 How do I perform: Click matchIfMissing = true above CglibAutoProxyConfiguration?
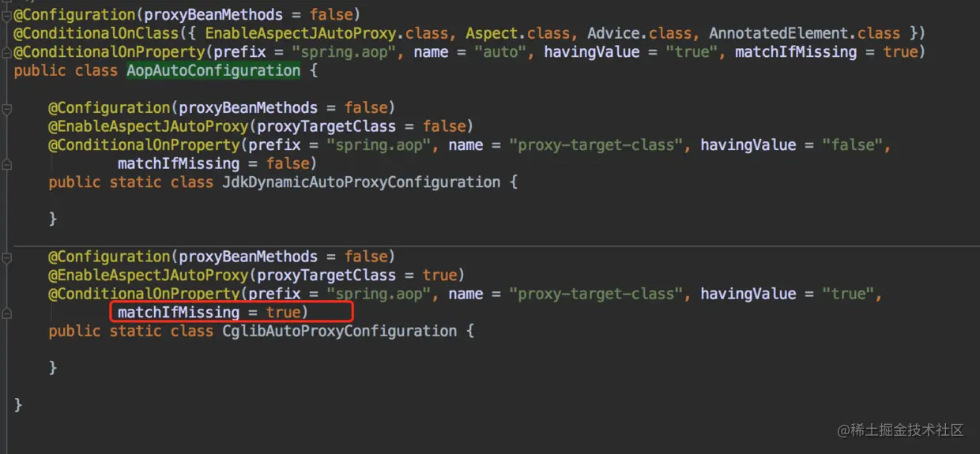(209, 313)
